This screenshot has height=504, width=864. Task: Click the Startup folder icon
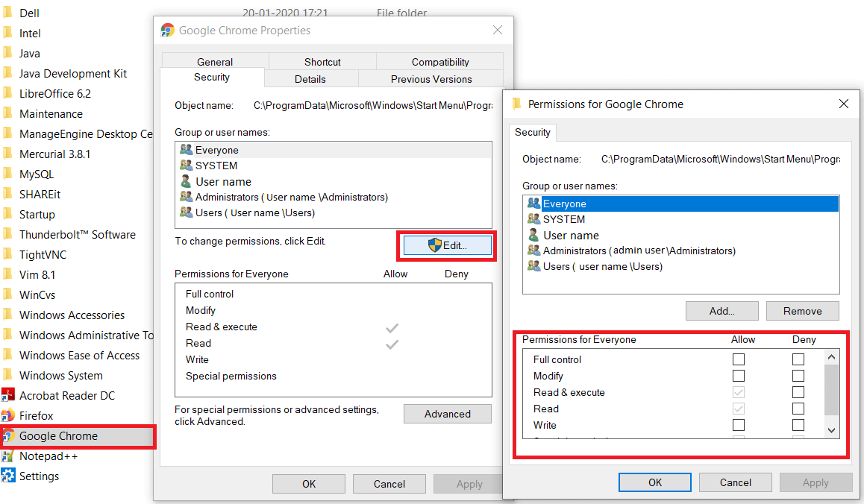[7, 214]
